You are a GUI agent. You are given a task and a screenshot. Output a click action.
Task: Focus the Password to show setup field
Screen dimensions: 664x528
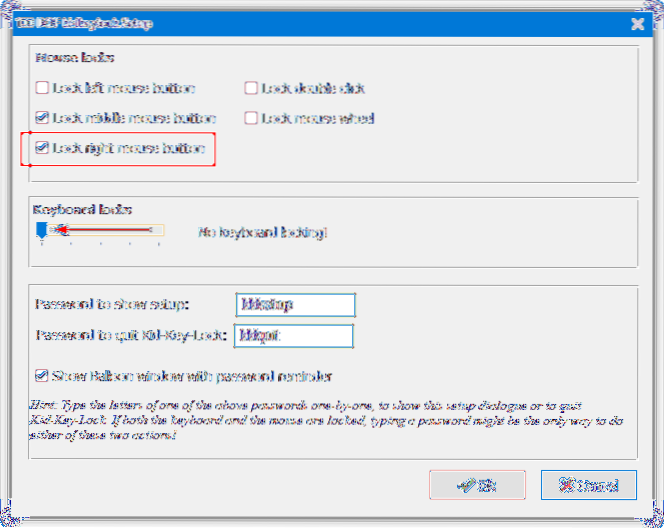295,304
